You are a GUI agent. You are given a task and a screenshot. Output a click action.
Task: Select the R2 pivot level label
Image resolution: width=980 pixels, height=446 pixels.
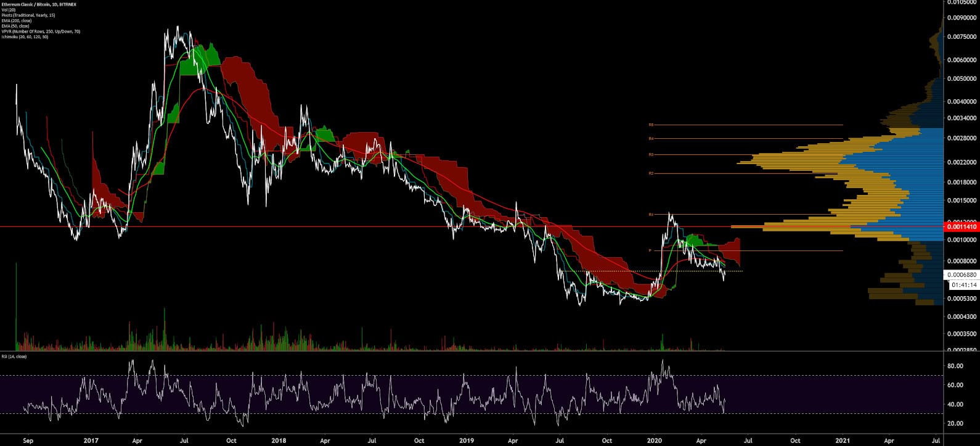point(650,173)
